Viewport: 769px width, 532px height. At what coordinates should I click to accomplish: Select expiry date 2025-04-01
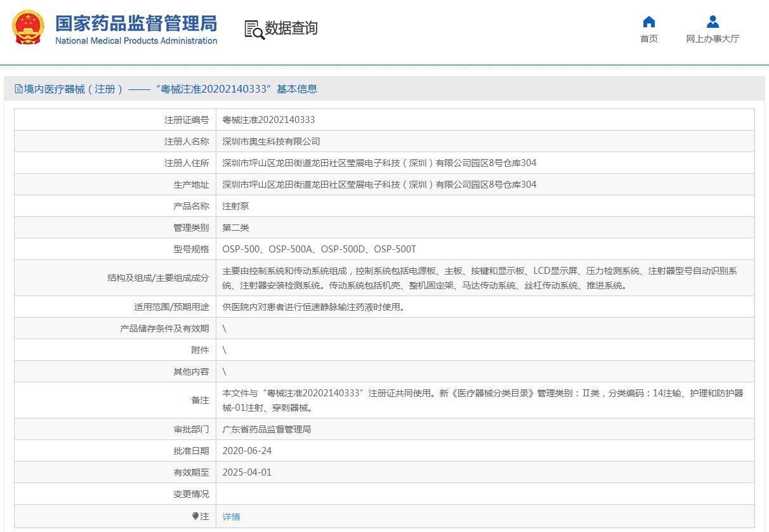click(x=247, y=472)
